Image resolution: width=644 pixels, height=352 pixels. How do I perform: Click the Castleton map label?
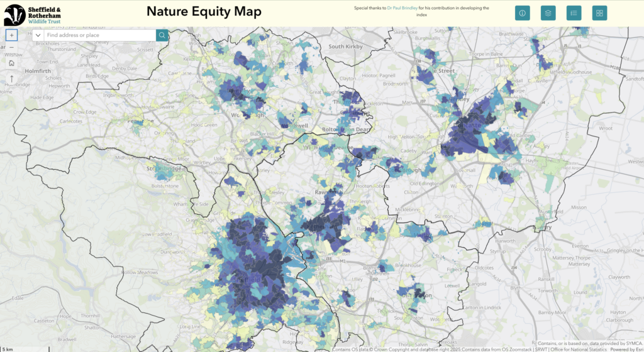pyautogui.click(x=43, y=321)
